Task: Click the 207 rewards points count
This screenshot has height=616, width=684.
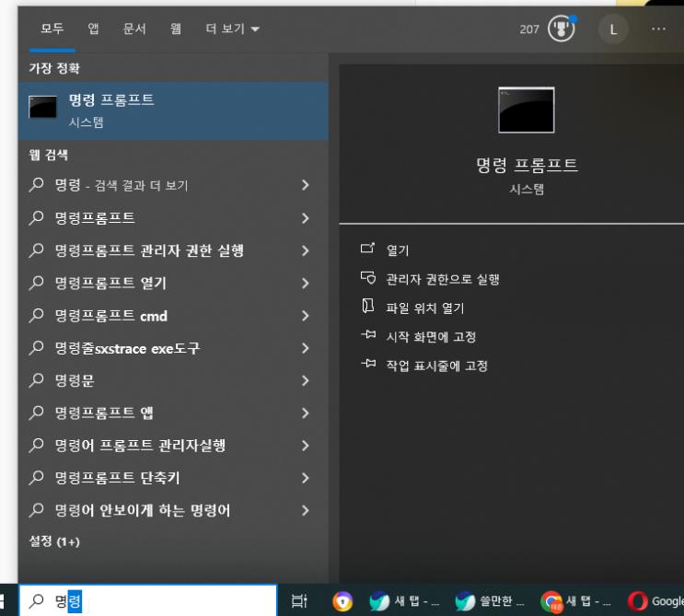Action: (x=529, y=29)
